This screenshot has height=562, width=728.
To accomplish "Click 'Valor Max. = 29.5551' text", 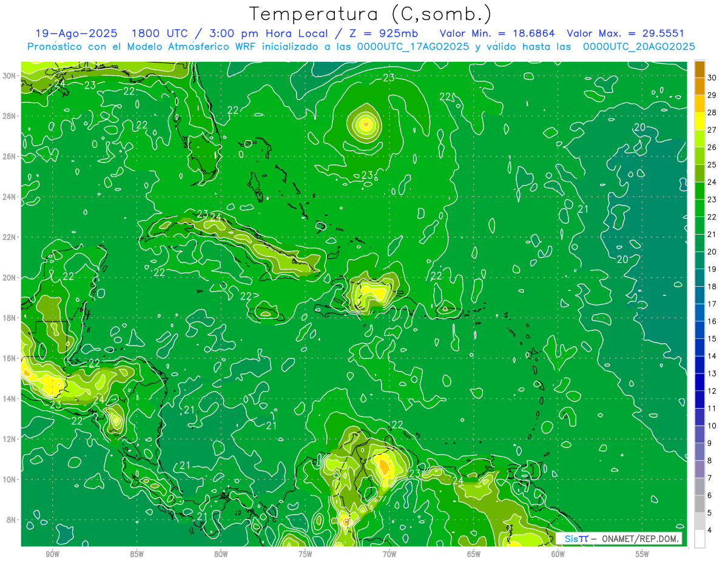I will 625,33.
